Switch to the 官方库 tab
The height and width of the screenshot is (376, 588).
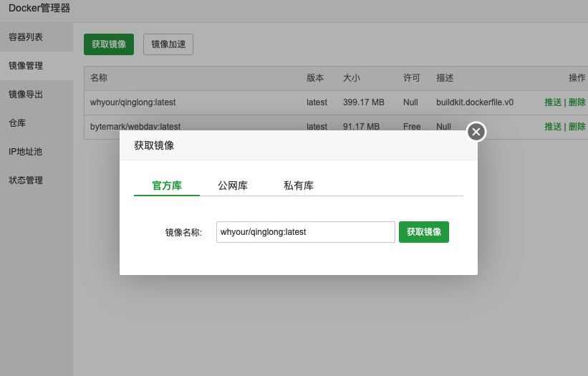pos(167,185)
